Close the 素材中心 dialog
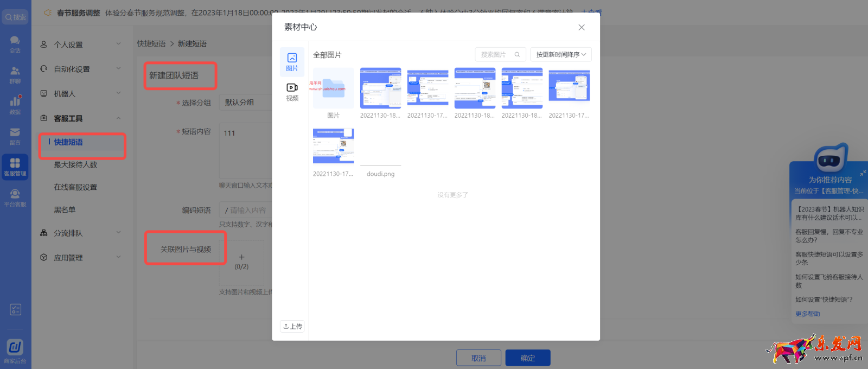868x369 pixels. [581, 27]
